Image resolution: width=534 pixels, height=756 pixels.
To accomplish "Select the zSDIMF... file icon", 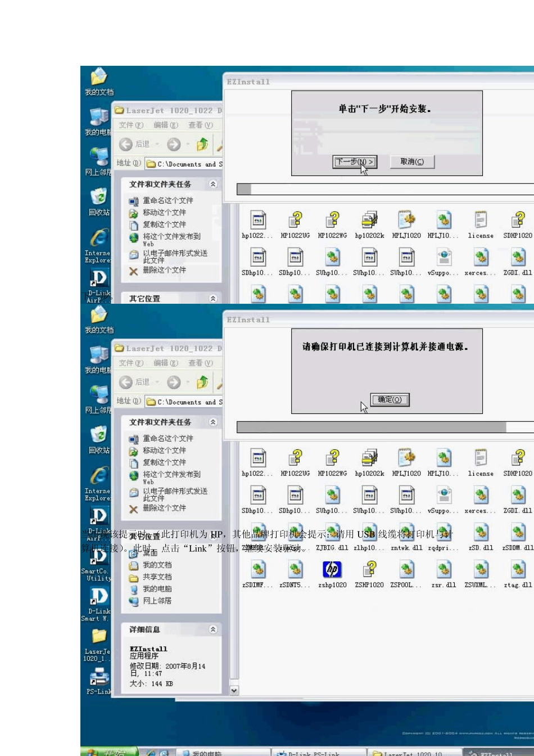I will pyautogui.click(x=258, y=574).
